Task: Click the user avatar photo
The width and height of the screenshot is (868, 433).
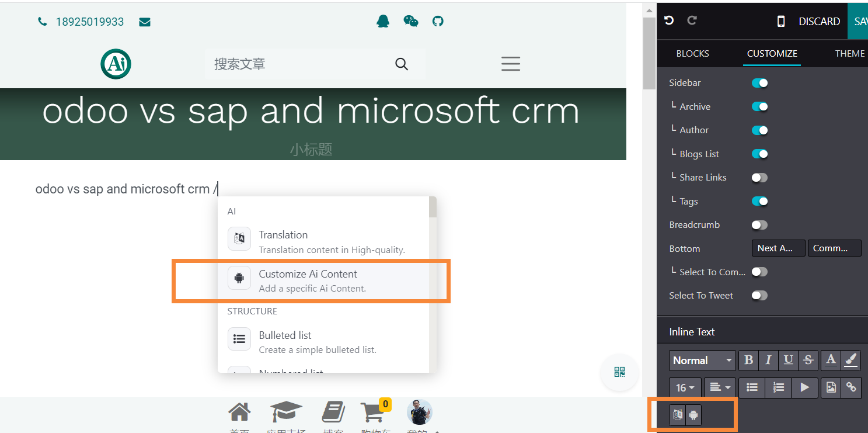Action: pyautogui.click(x=420, y=413)
